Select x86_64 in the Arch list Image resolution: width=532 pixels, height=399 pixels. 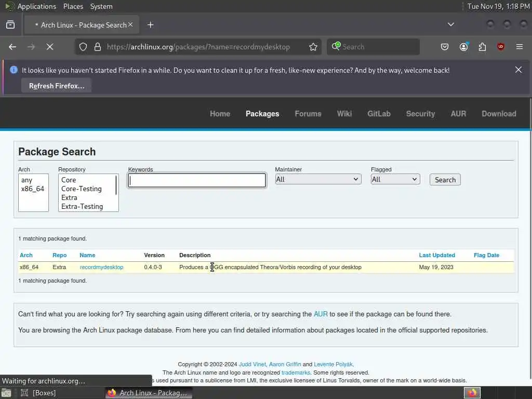click(33, 189)
